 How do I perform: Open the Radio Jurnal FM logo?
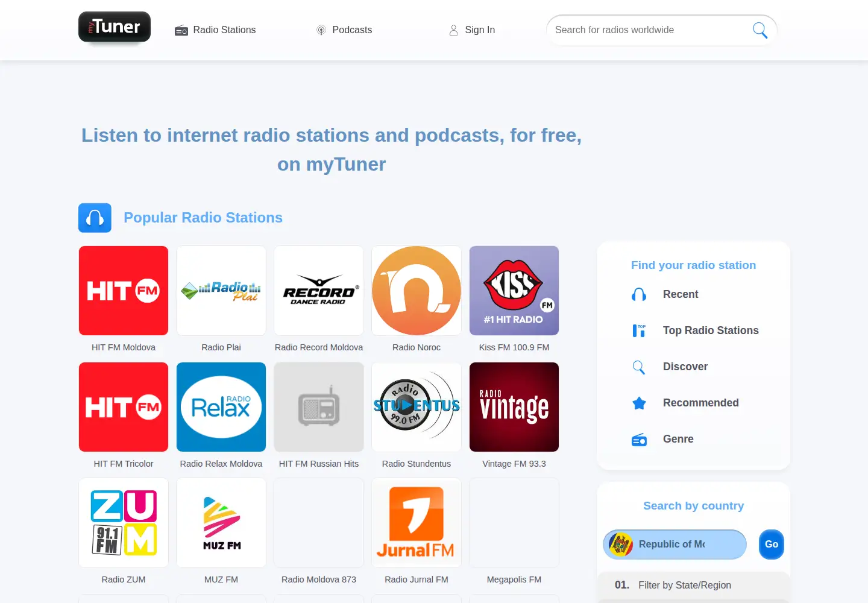417,523
